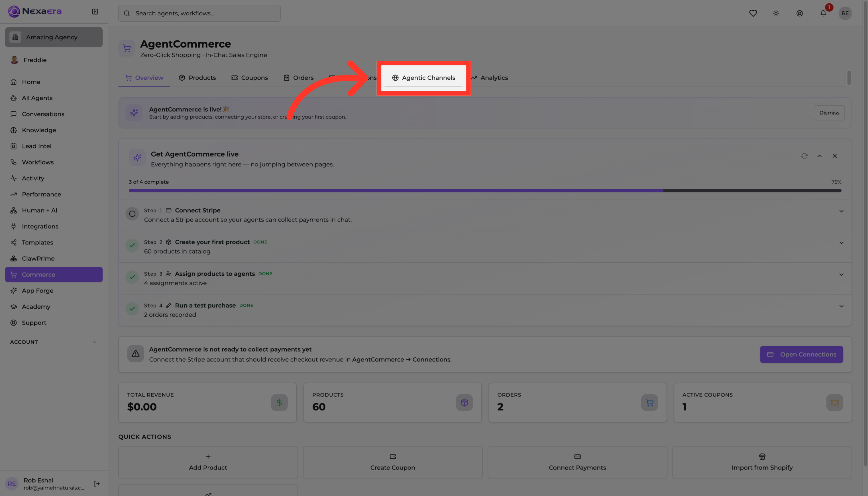Click the tab bar scrollbar thumb next to Analytics
Screen dimensions: 868x496
(x=849, y=78)
